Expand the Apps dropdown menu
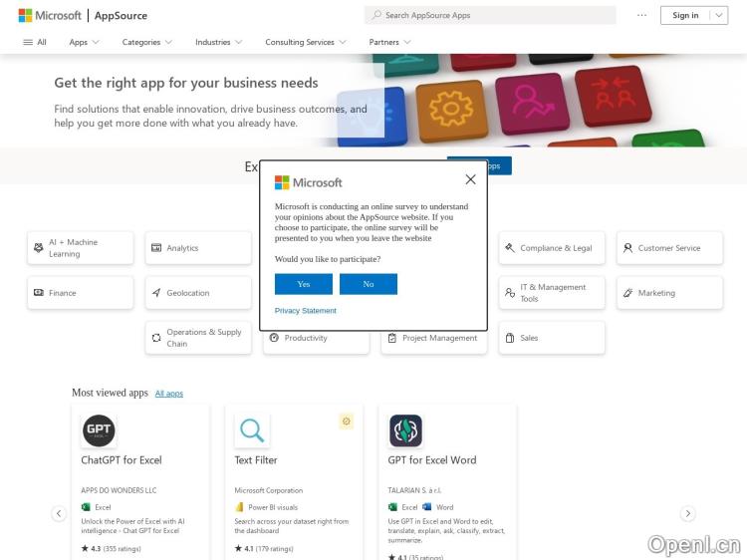 coord(84,42)
